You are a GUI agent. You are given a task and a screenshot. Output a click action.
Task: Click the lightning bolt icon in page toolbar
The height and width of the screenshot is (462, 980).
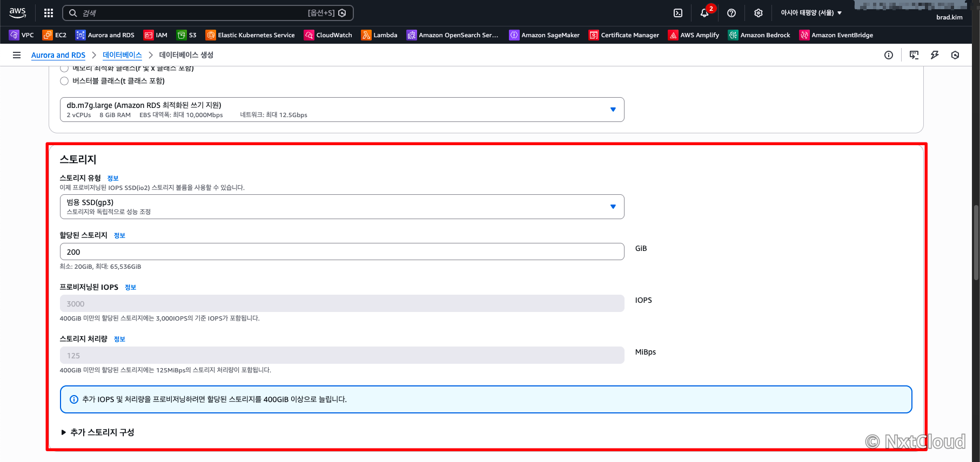coord(935,55)
